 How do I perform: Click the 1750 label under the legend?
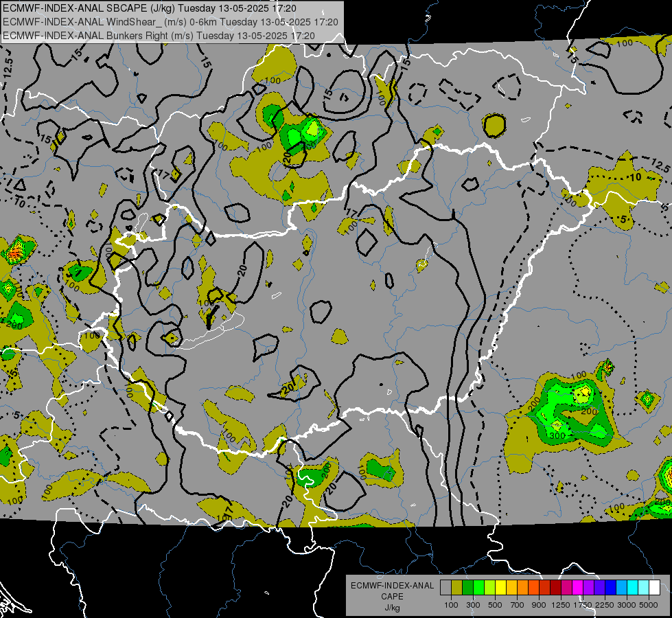pyautogui.click(x=583, y=605)
